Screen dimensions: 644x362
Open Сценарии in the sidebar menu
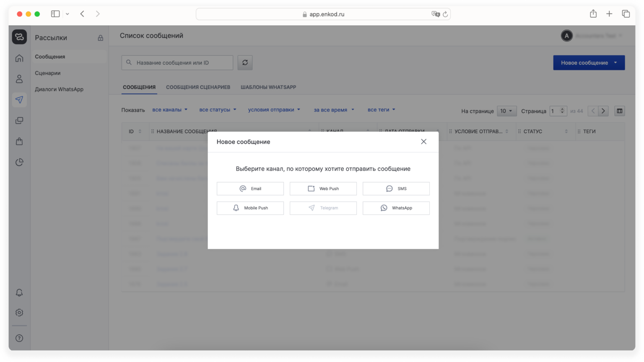[x=48, y=73]
